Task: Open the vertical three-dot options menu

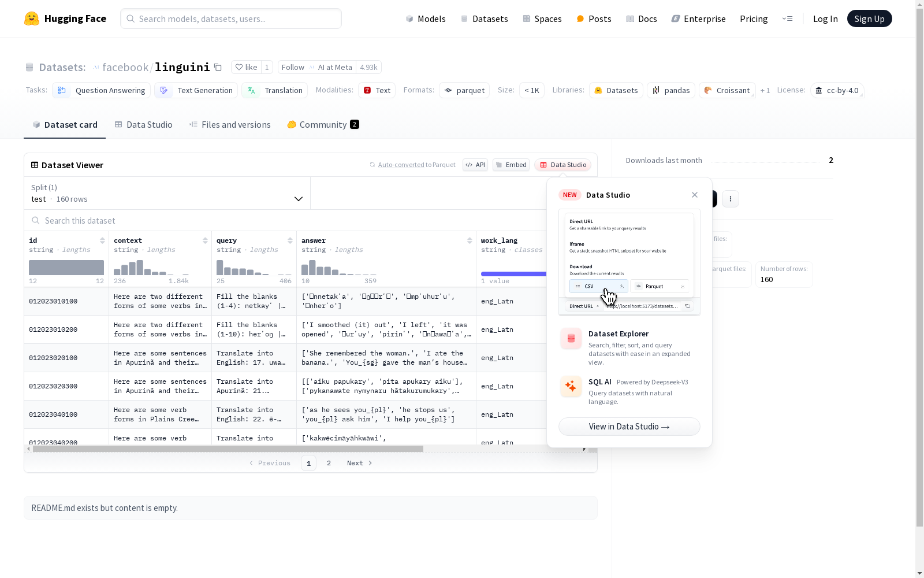Action: [731, 199]
